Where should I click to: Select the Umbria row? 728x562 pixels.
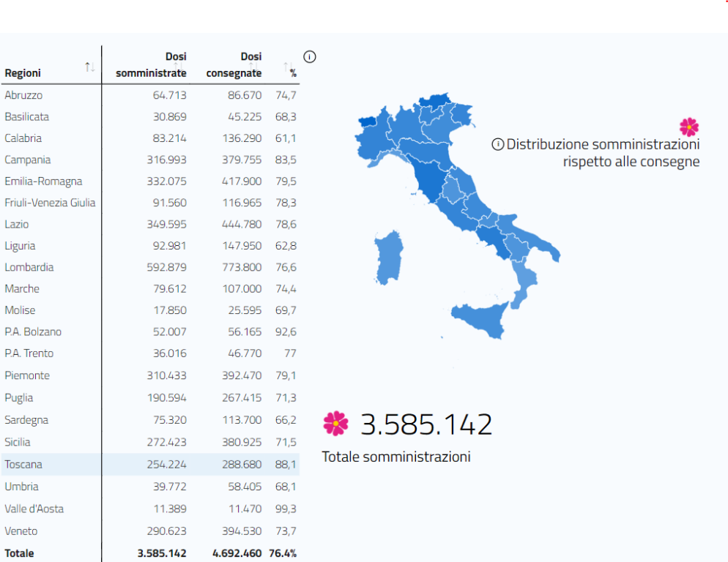(150, 487)
